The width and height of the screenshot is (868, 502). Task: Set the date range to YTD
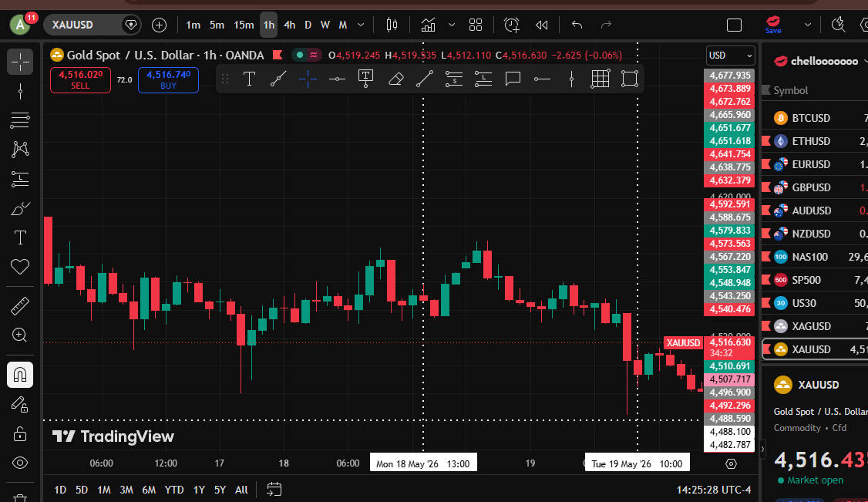pos(174,490)
